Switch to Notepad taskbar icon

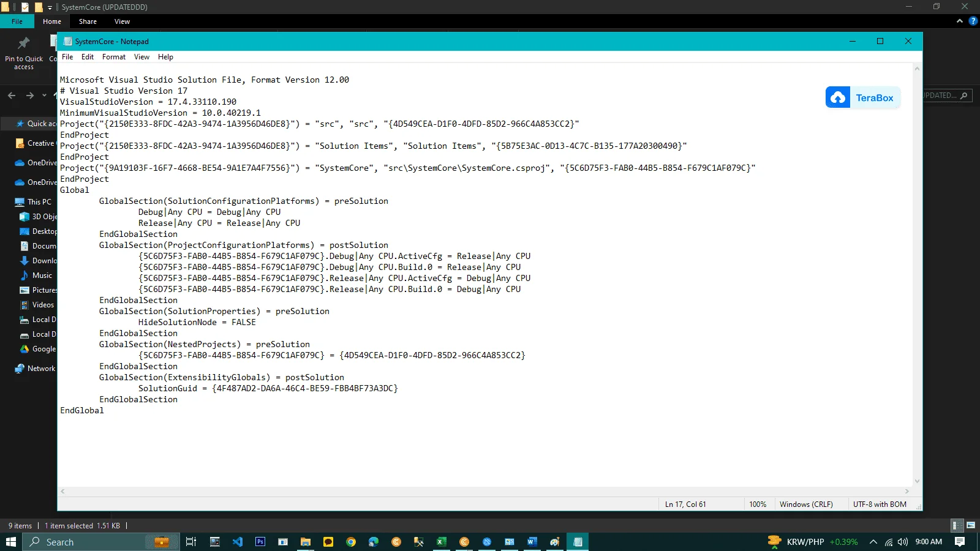577,542
